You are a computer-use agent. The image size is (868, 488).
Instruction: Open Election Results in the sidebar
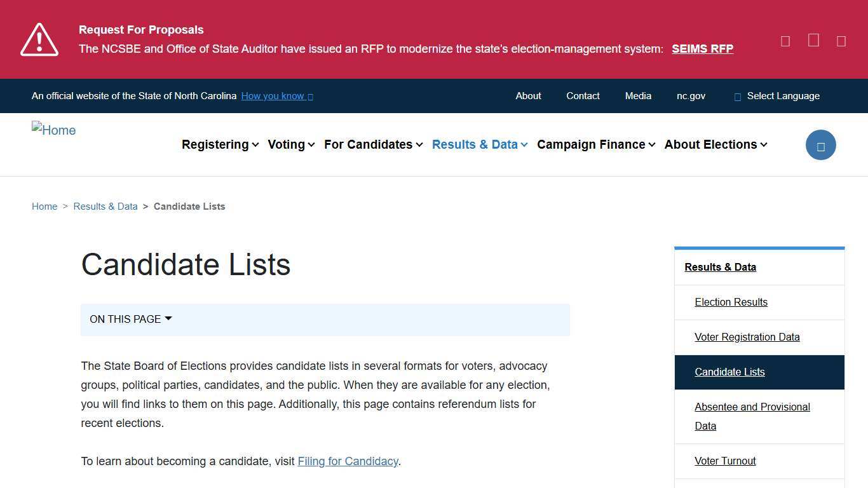click(731, 302)
